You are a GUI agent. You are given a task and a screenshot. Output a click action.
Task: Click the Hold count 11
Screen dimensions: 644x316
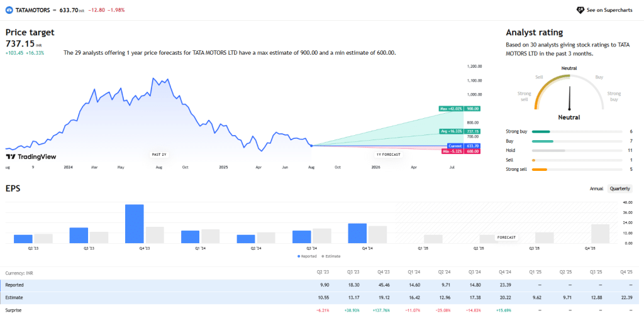tap(630, 151)
